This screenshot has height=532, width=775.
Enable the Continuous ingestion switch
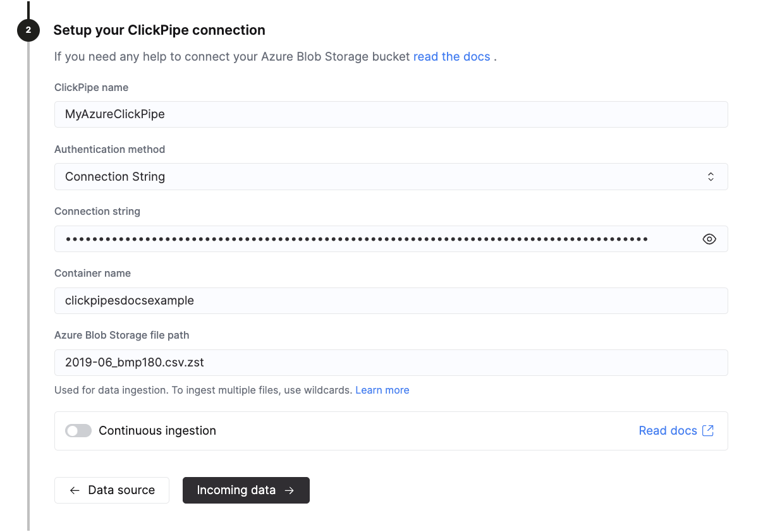coord(78,430)
